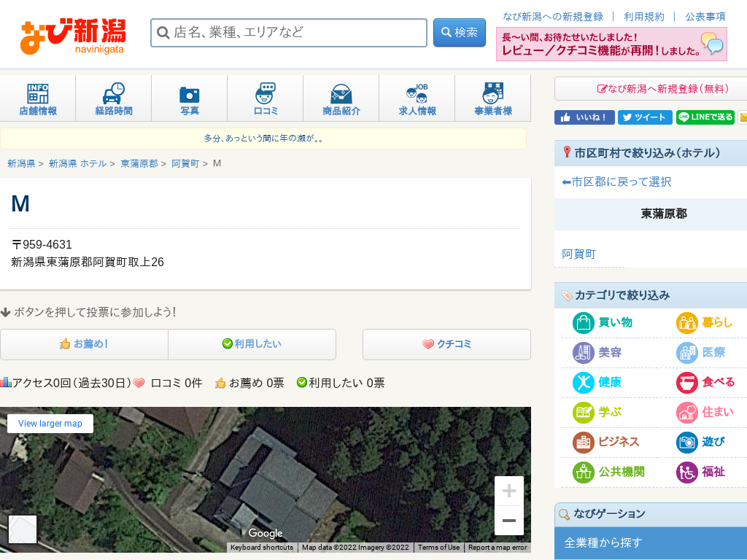Screen dimensions: 747x560
Task: Click the 検索 search button
Action: pyautogui.click(x=460, y=32)
